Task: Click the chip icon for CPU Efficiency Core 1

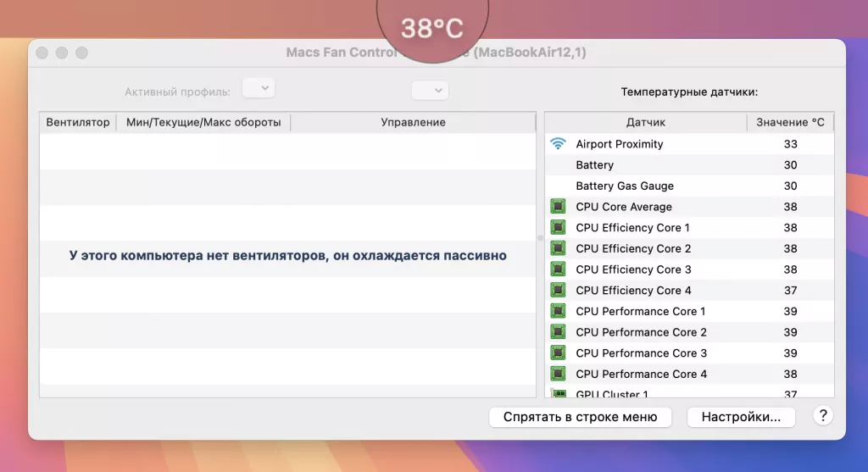Action: [x=558, y=227]
